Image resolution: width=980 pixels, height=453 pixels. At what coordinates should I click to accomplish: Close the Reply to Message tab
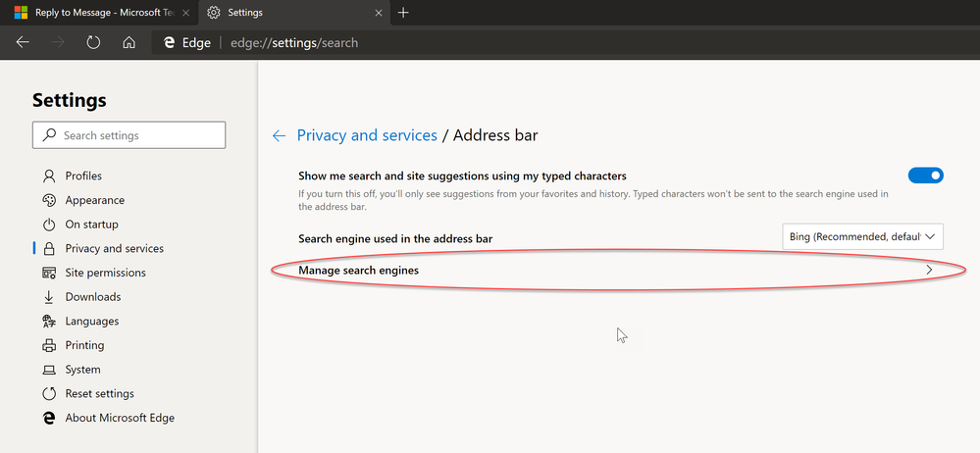click(185, 13)
